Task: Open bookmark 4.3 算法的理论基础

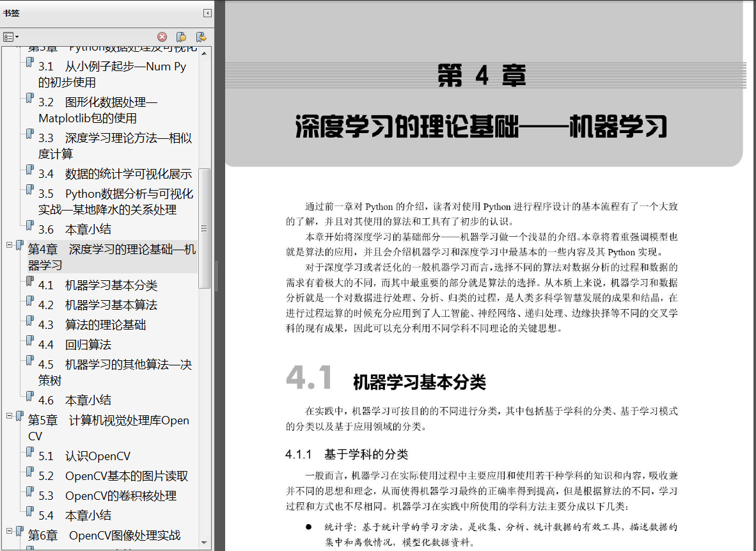Action: click(92, 324)
